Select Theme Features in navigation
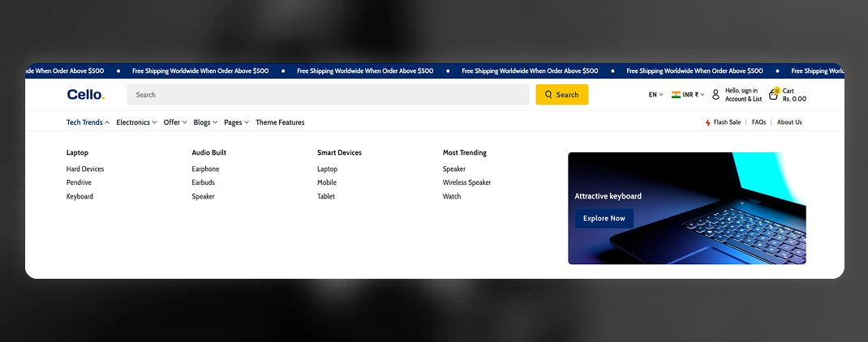868x342 pixels. (280, 122)
